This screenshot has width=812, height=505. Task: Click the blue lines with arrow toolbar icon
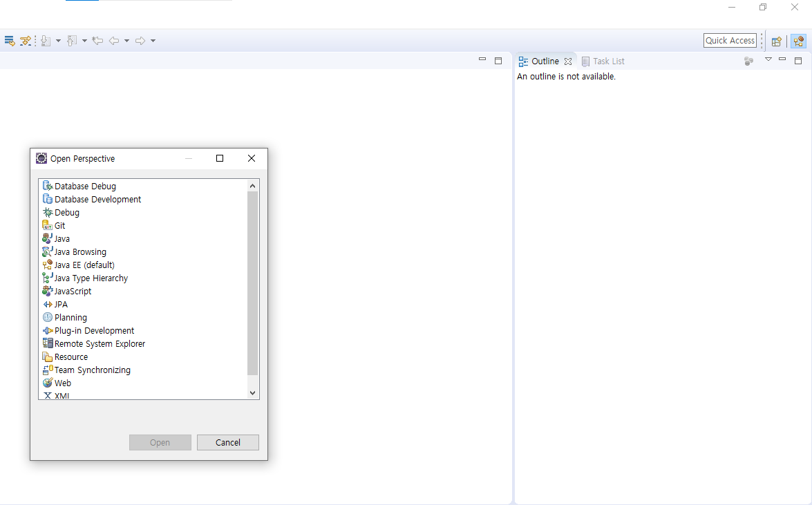point(9,40)
